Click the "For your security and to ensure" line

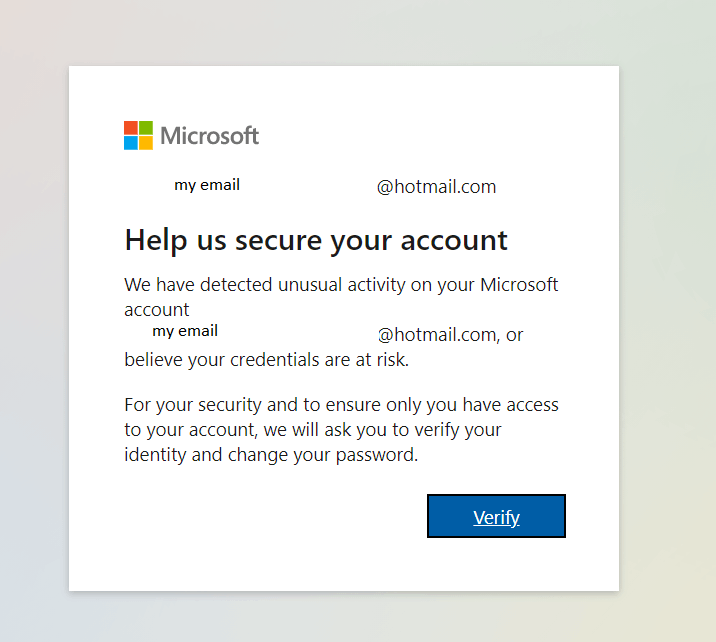(342, 405)
